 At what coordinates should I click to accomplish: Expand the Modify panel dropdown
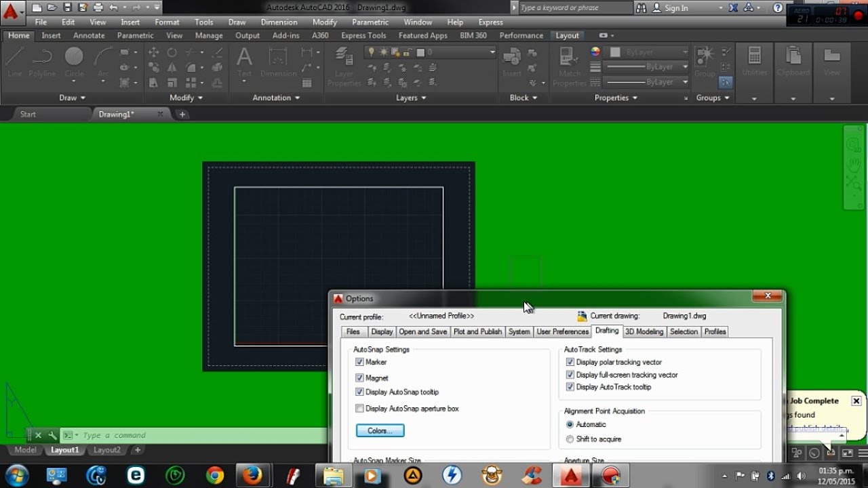pos(186,98)
